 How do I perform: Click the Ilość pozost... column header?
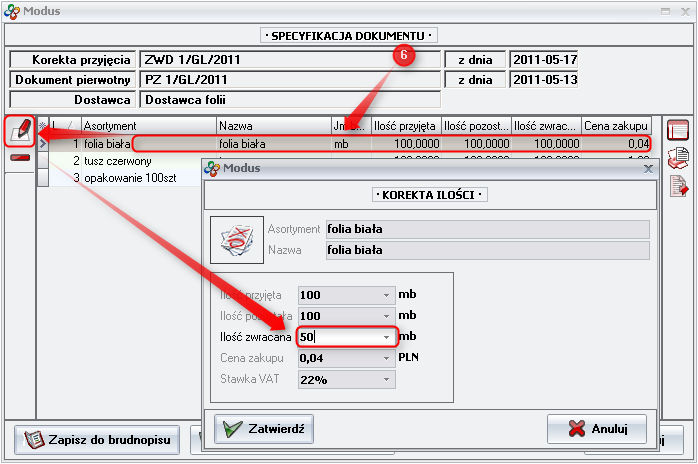tap(476, 126)
